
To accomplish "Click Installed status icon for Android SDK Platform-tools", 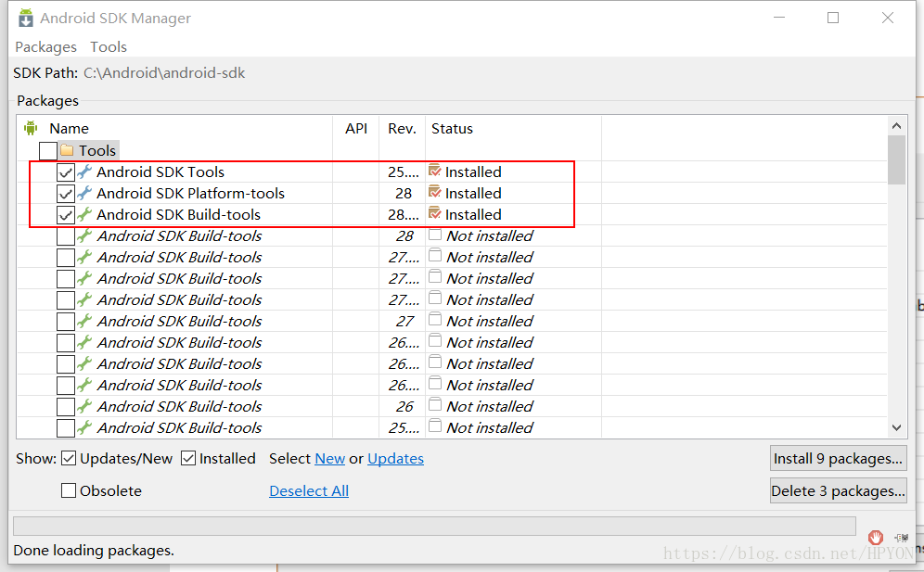I will click(435, 192).
